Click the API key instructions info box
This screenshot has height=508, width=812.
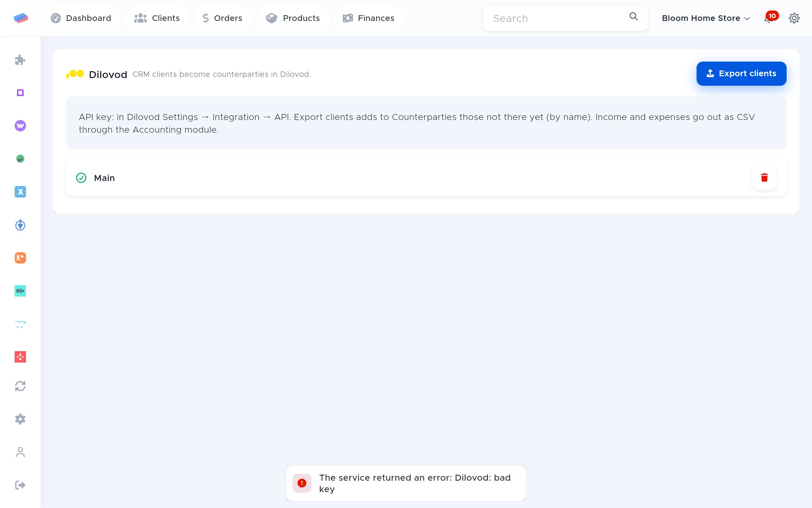pos(426,123)
